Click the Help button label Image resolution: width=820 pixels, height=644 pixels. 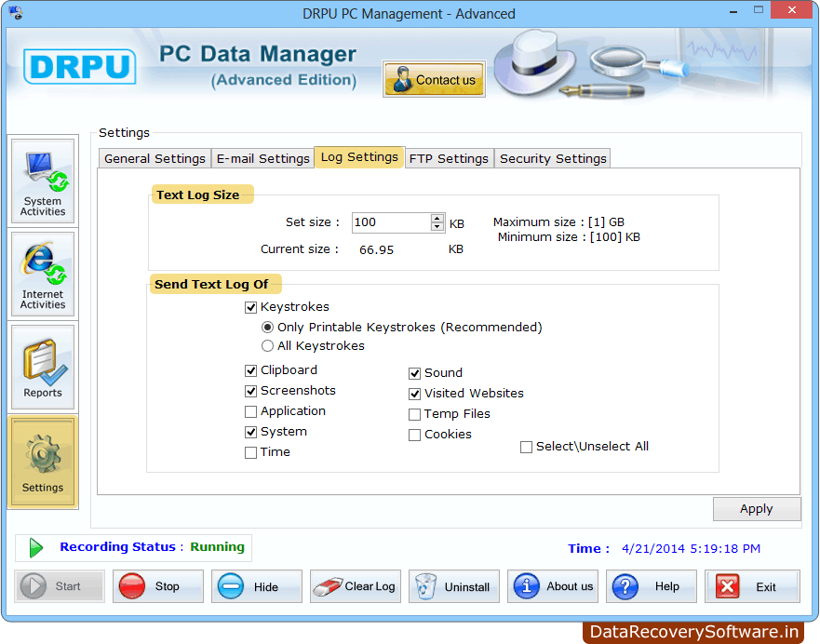(x=667, y=586)
